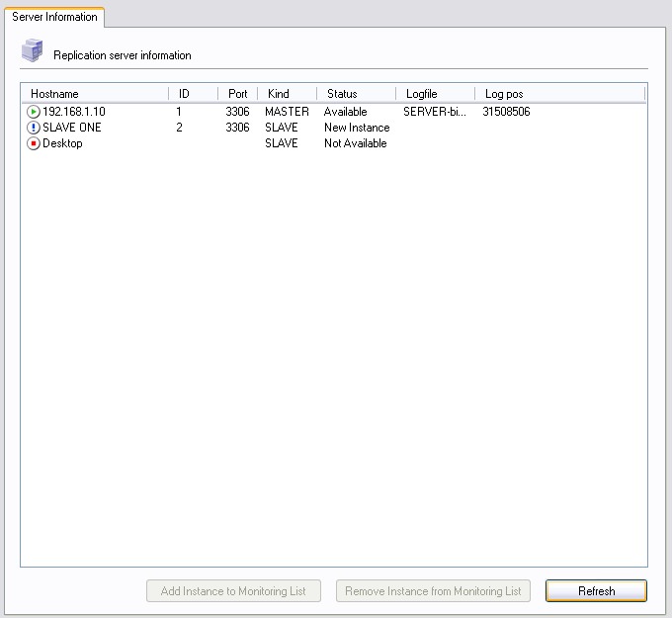This screenshot has width=672, height=618.
Task: Click the replication server icon in header
Action: click(33, 52)
